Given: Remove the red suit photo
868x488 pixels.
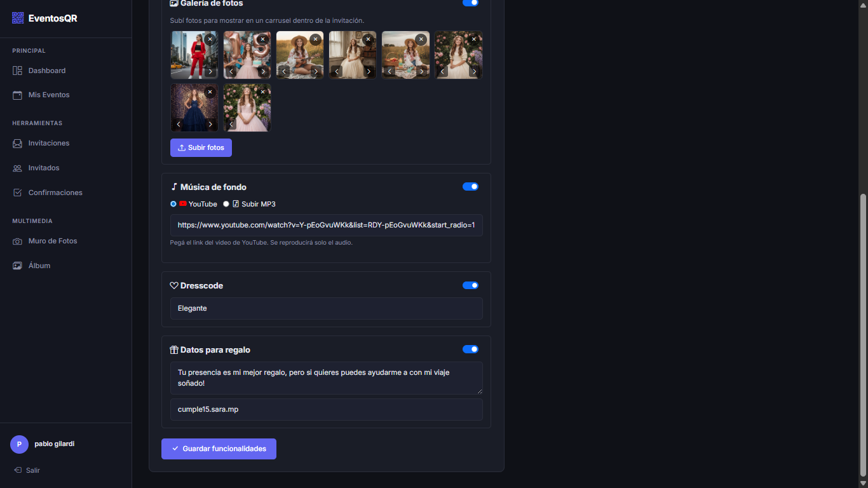Looking at the screenshot, I should (210, 39).
